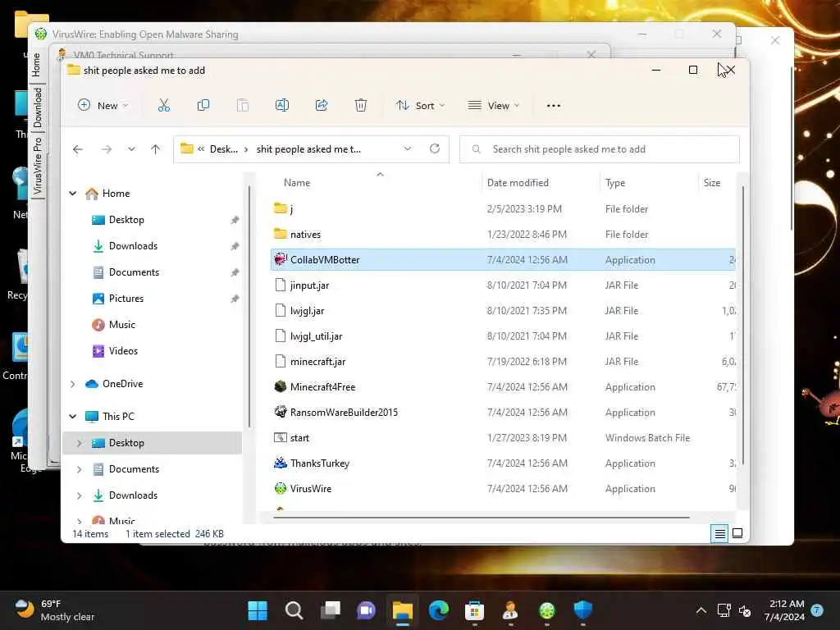
Task: Open recent locations dropdown chevron
Action: tap(131, 149)
